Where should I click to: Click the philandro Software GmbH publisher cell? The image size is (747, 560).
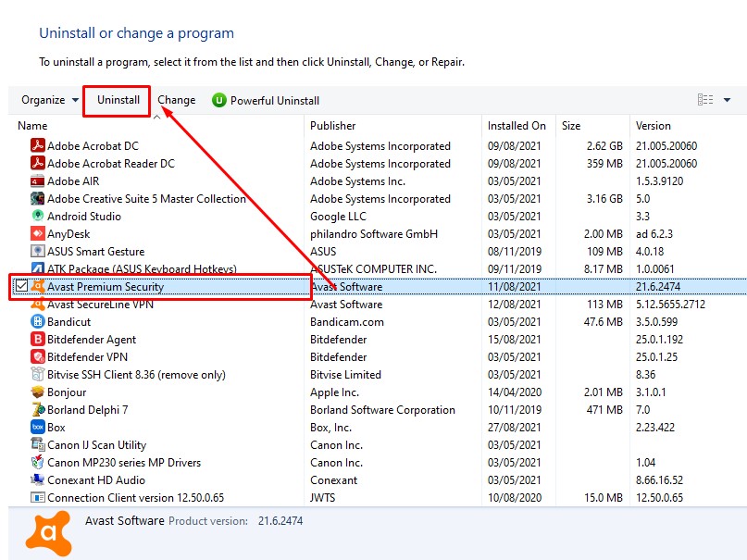click(374, 234)
